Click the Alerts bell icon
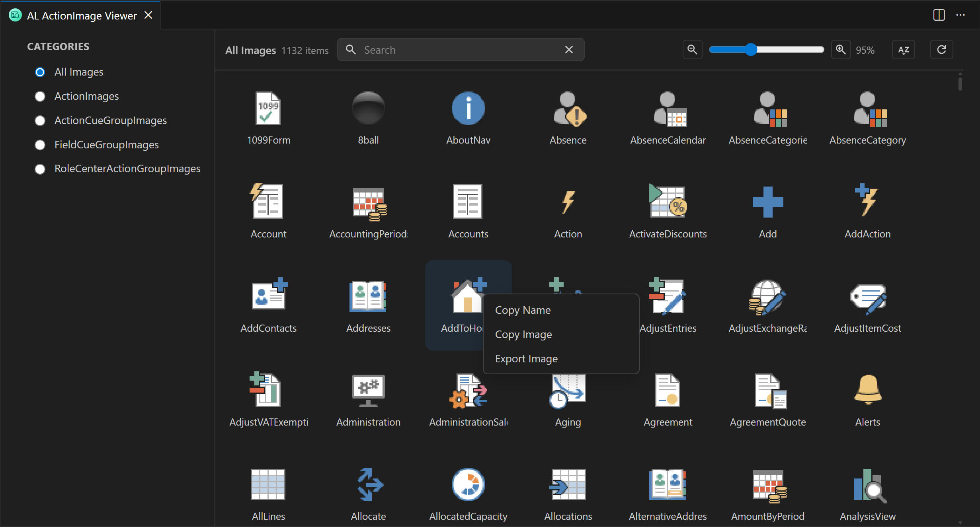 tap(867, 390)
